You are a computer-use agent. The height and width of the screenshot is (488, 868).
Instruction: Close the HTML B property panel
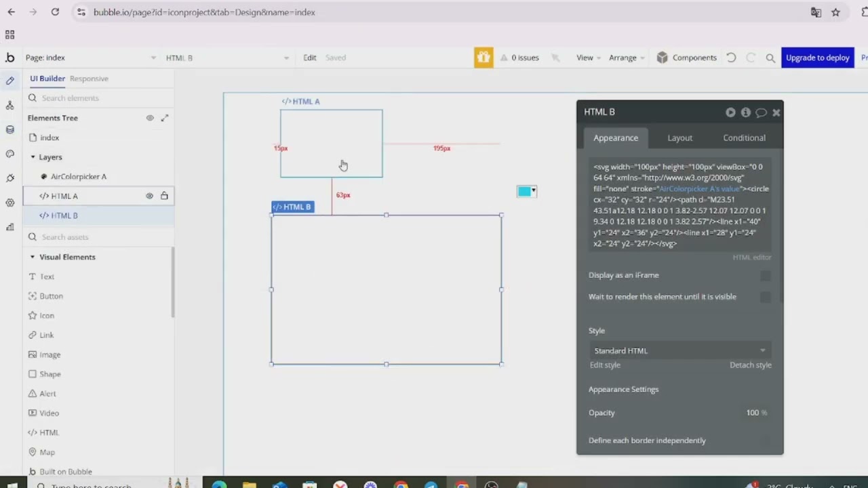tap(776, 113)
